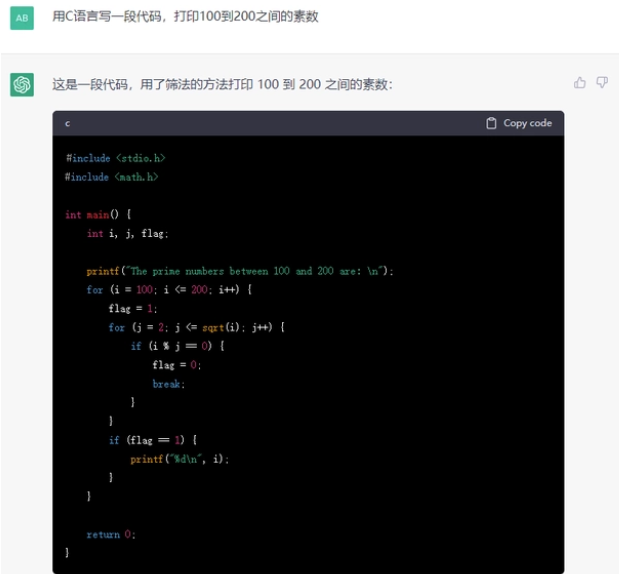Click the AB user avatar

pyautogui.click(x=22, y=17)
